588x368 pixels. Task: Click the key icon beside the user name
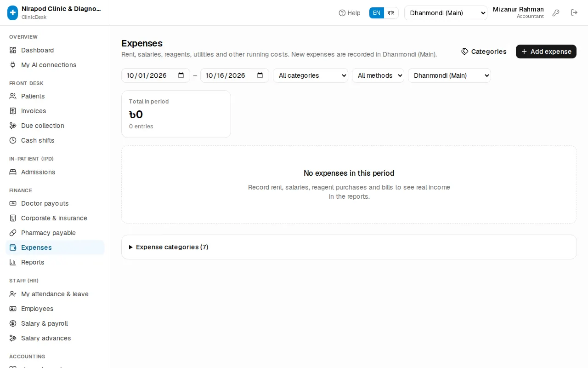[556, 13]
